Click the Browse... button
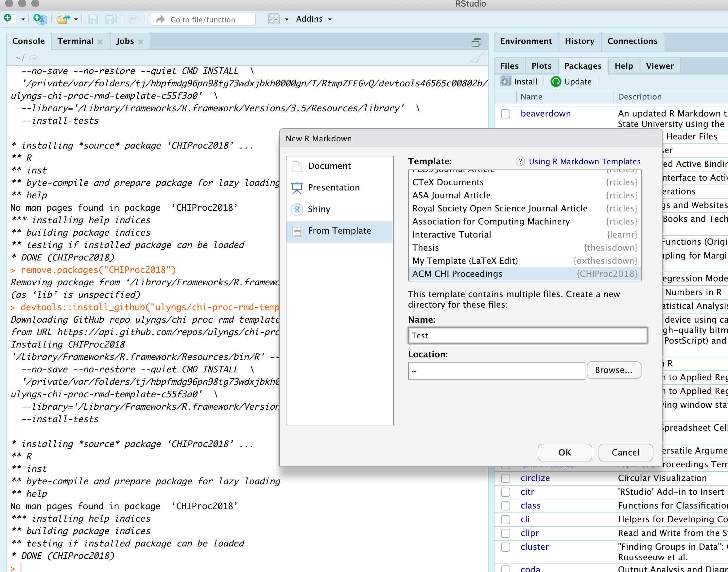728x572 pixels. [614, 370]
